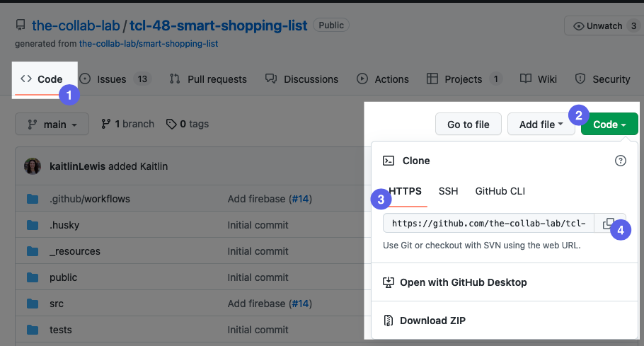Click the folder icon beside src
Screen dimensions: 644x346
coord(33,304)
